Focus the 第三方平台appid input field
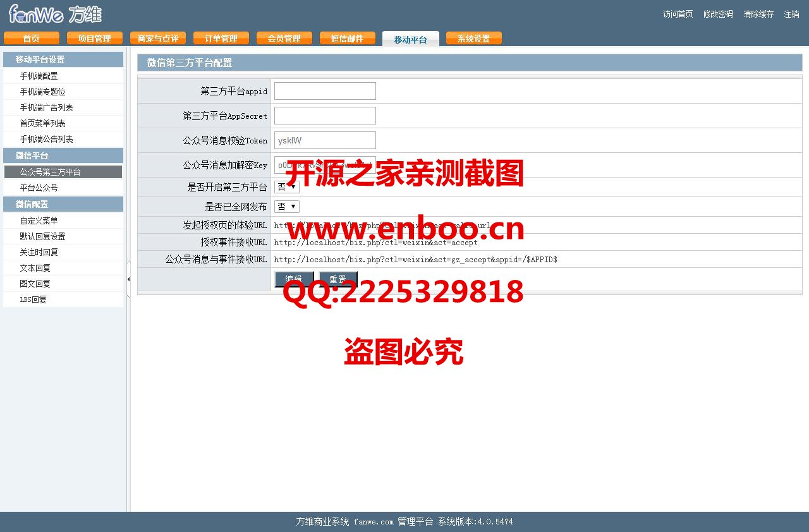 [325, 91]
